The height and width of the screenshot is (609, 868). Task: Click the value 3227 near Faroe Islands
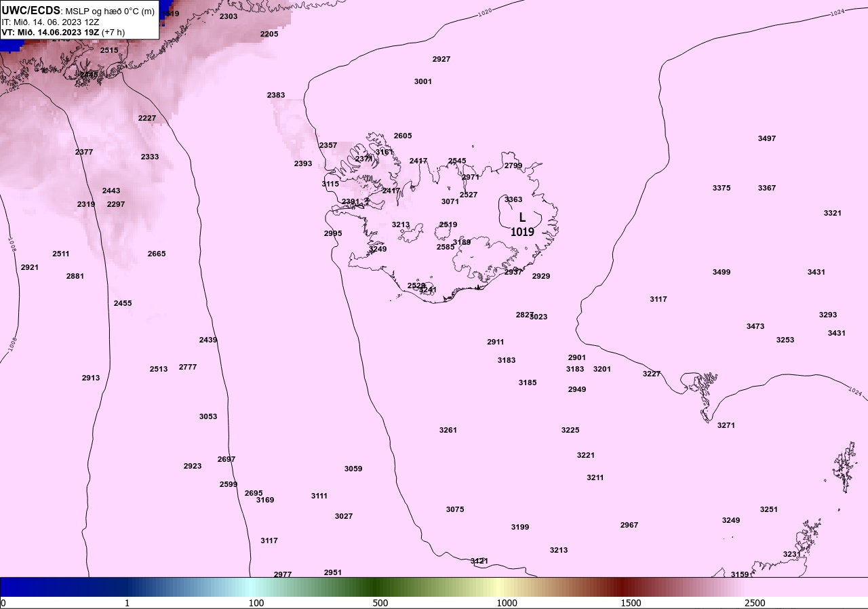pos(652,374)
